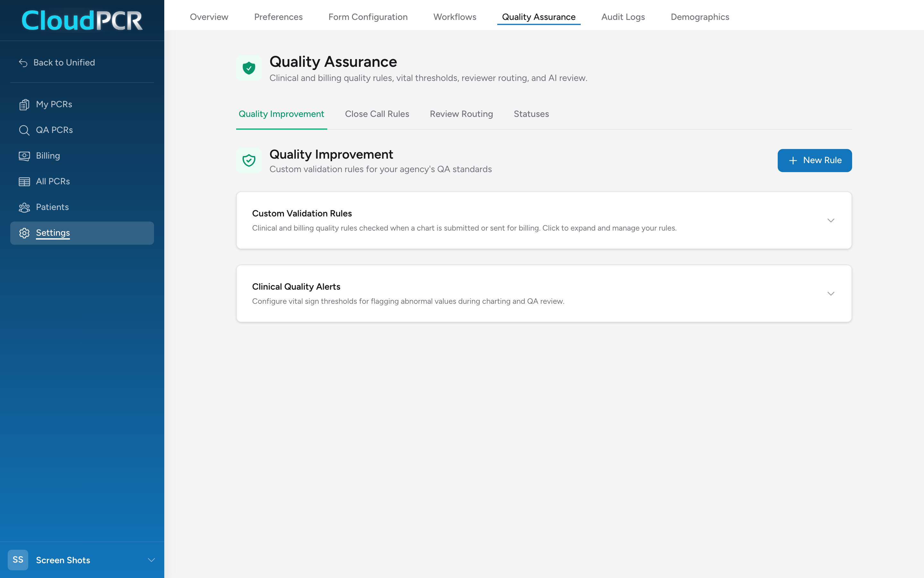The width and height of the screenshot is (924, 578).
Task: Expand the Custom Validation Rules chevron
Action: click(x=830, y=220)
